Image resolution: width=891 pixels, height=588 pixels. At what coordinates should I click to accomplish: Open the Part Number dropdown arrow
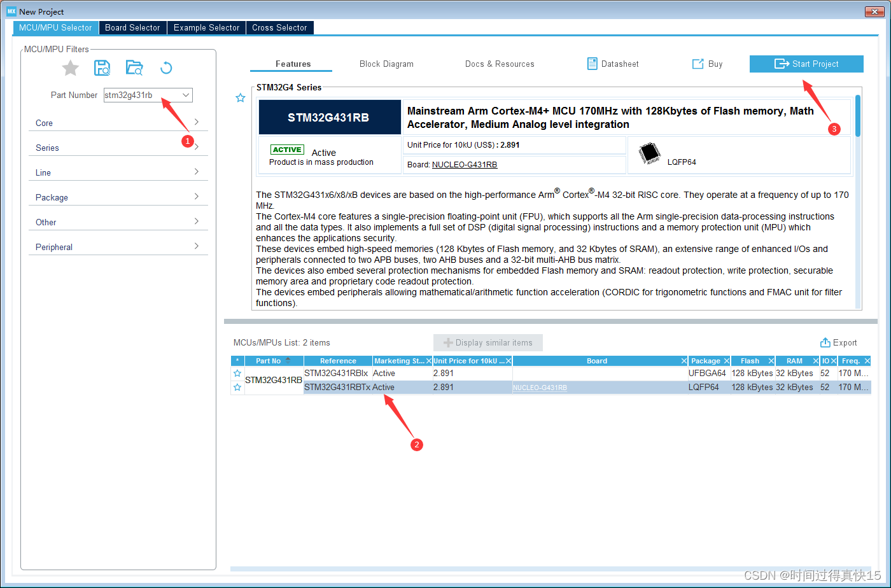pos(186,95)
